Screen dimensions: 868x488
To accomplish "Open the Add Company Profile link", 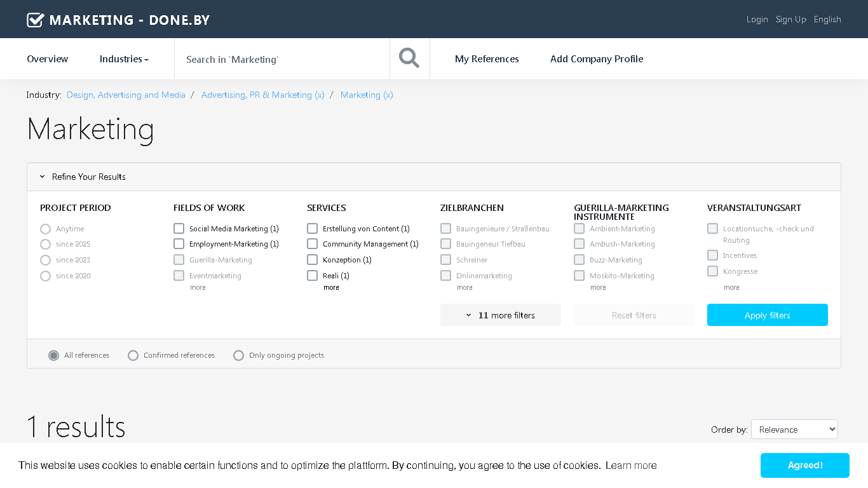I will pyautogui.click(x=597, y=59).
